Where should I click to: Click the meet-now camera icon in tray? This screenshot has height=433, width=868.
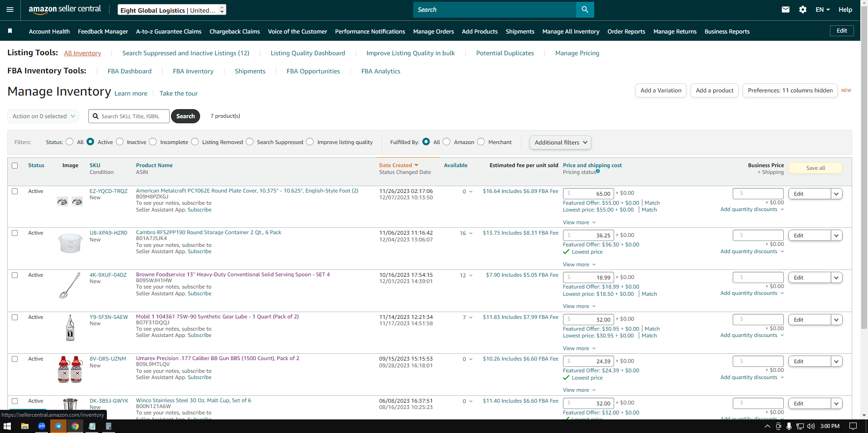(778, 426)
